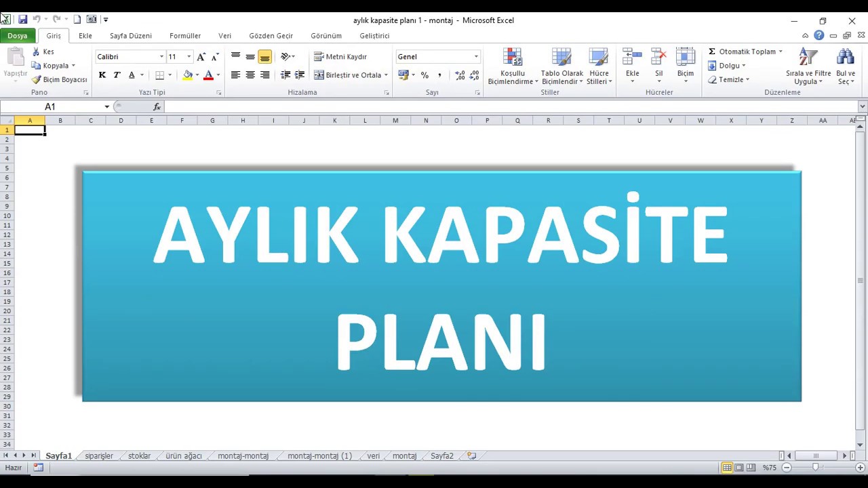Expand the Genel number format dropdown
The width and height of the screenshot is (868, 488).
click(476, 57)
